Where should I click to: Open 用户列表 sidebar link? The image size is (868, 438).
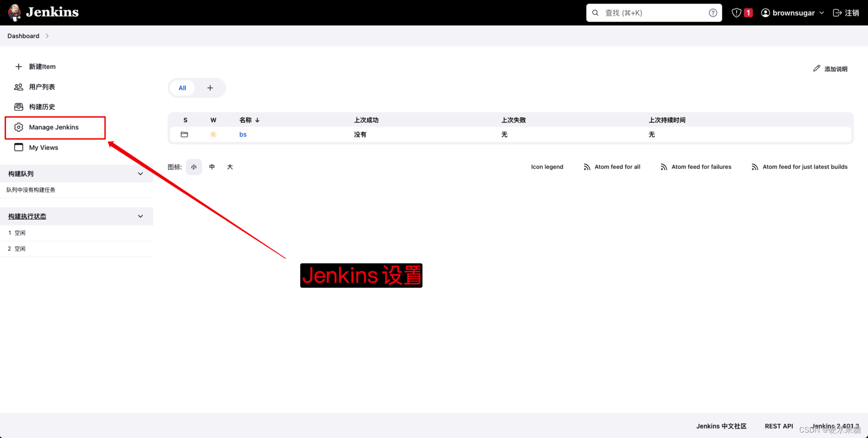42,87
